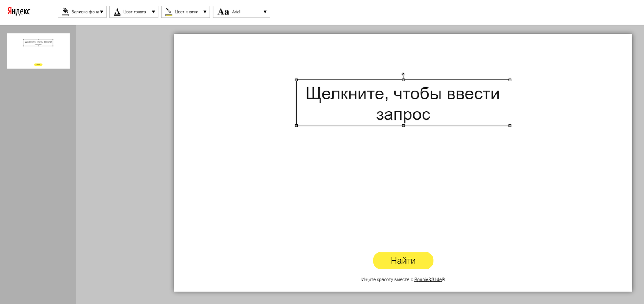Open the Bonnie&Slide link
Screen dimensions: 644x304
[x=427, y=279]
